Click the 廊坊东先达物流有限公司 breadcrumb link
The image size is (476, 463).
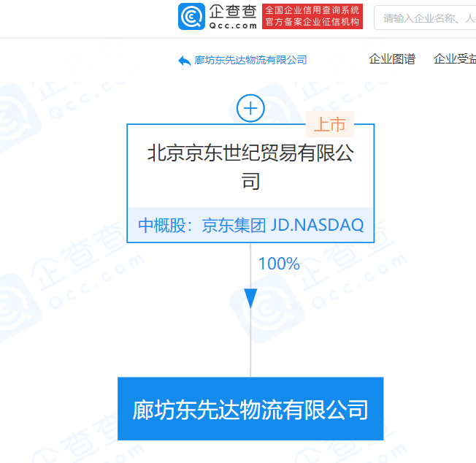click(x=250, y=60)
